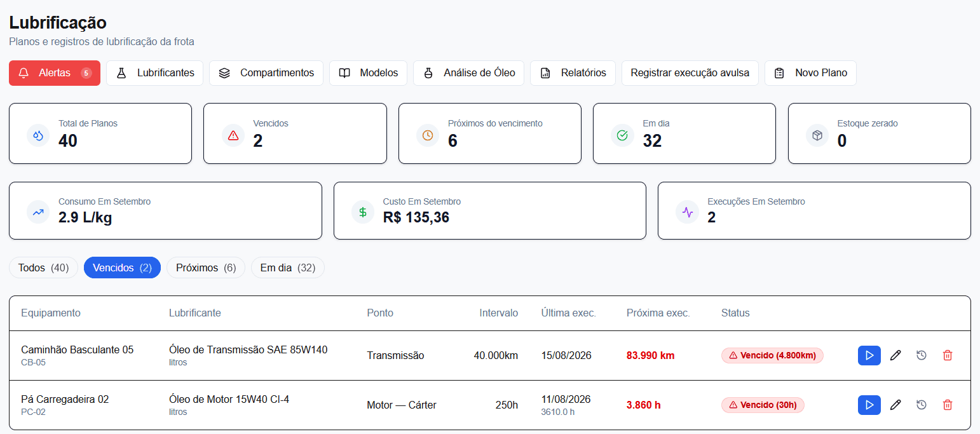
Task: Click the clock icon in Próximos do vencimento
Action: tap(428, 135)
